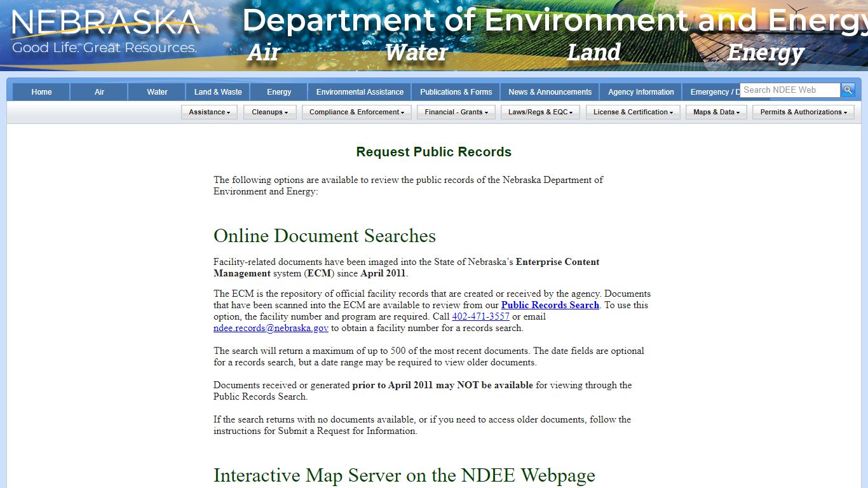The width and height of the screenshot is (868, 488).
Task: Click the Energy label in banner
Action: [766, 53]
